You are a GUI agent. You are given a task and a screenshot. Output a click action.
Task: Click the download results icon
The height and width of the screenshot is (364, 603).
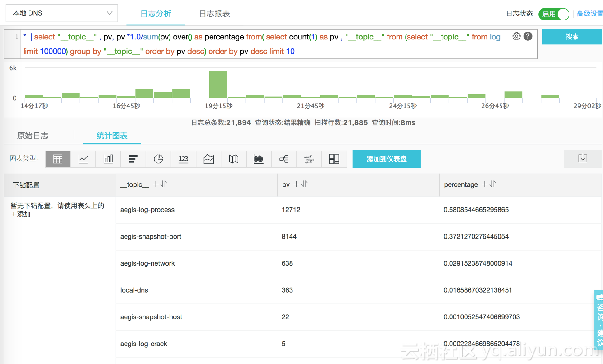pos(583,159)
